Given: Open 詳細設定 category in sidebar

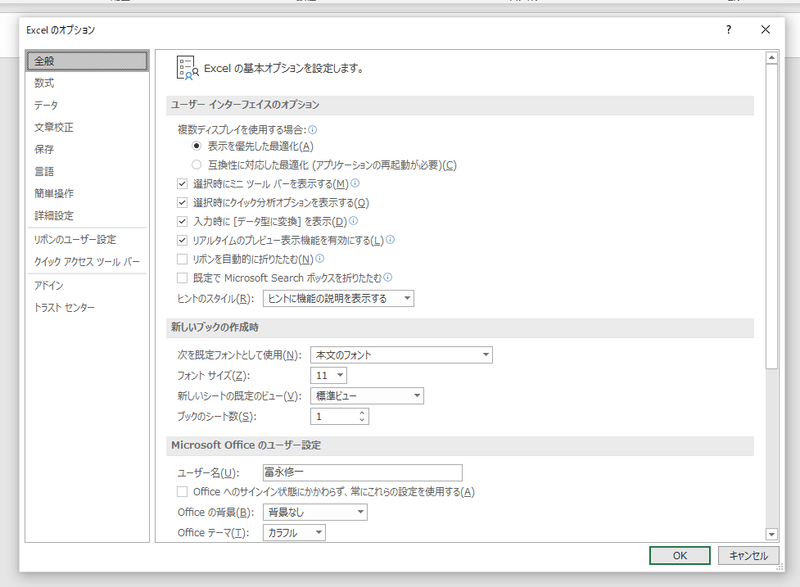Looking at the screenshot, I should (x=87, y=215).
